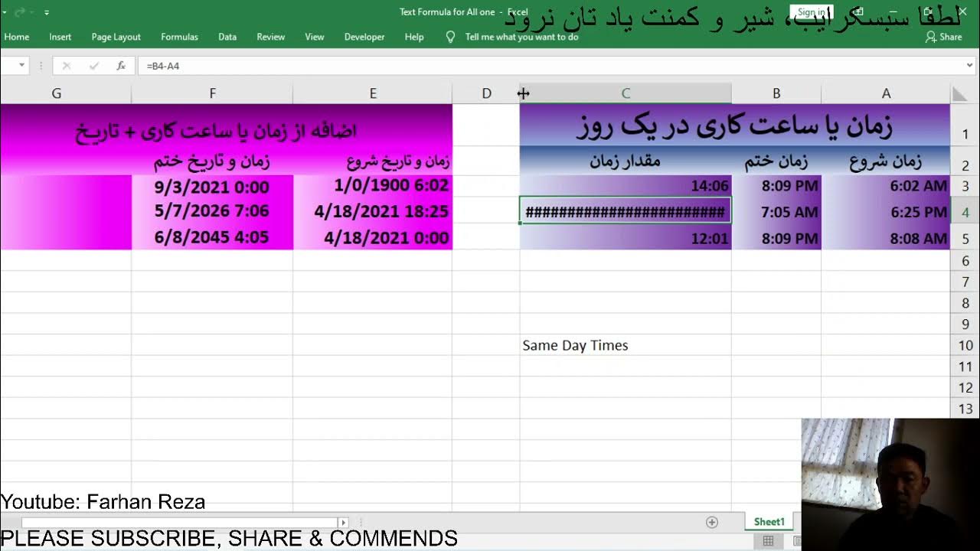
Task: Click the Share button
Action: tap(944, 37)
